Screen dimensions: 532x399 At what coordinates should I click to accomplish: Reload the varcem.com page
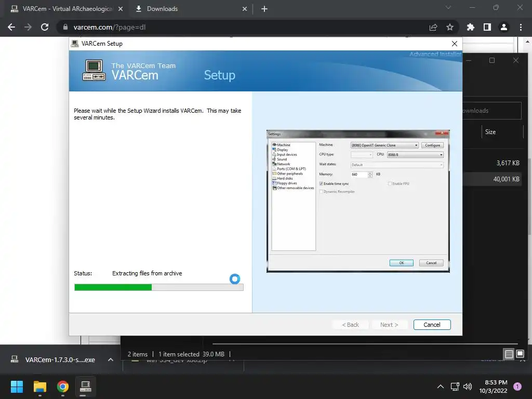[45, 27]
